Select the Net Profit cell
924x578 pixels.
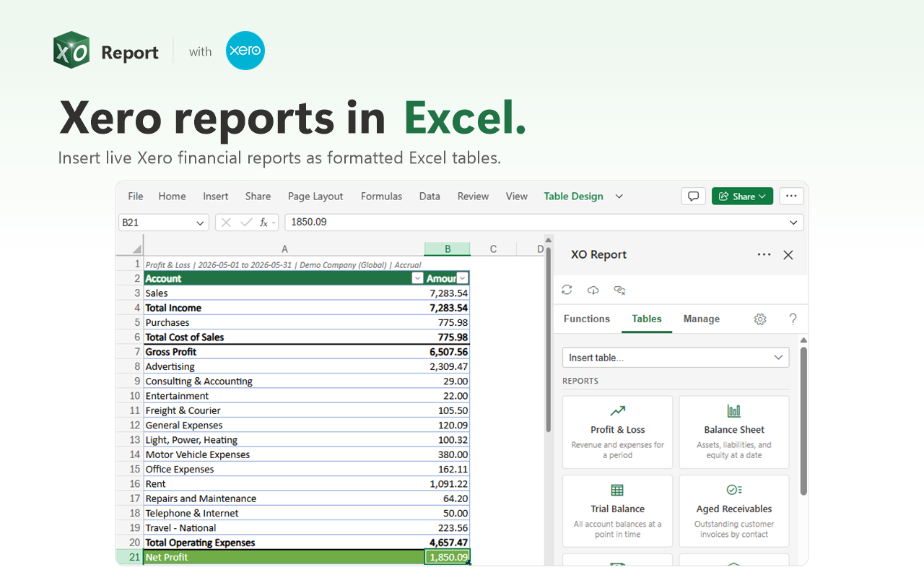[x=284, y=557]
